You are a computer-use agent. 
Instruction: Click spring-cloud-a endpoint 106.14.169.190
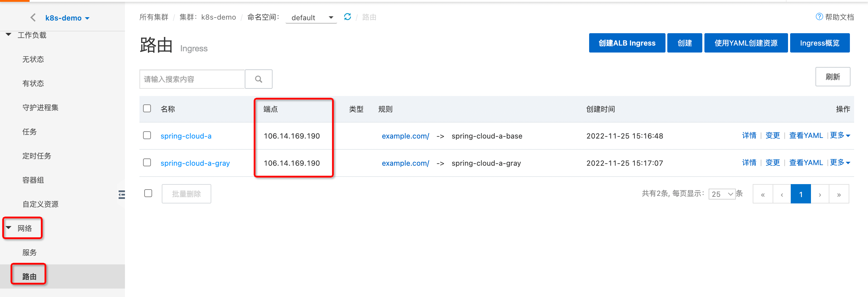(292, 136)
